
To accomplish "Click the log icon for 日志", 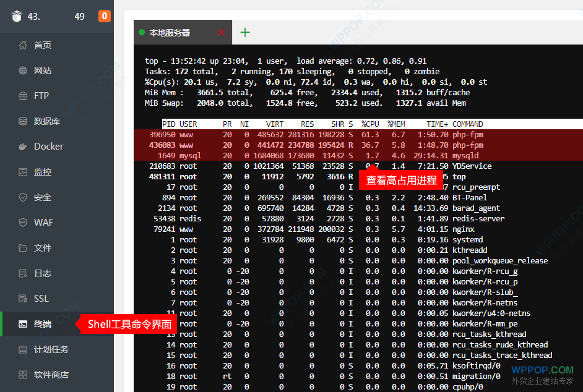I will point(23,273).
